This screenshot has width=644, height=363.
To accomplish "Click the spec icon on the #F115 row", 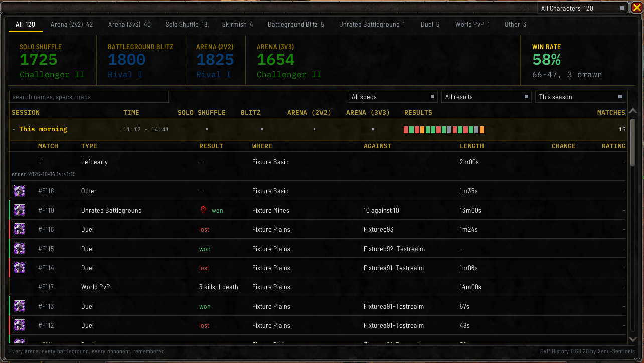I will pos(19,249).
